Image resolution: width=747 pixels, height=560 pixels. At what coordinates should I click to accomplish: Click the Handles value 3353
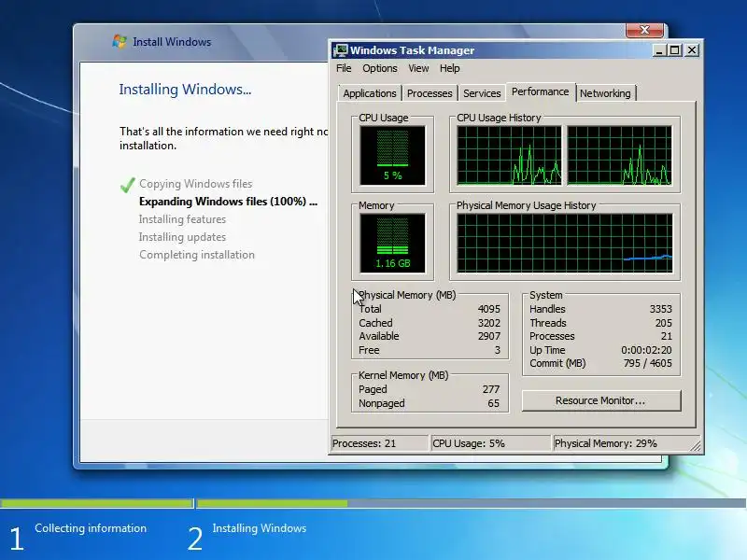point(661,309)
